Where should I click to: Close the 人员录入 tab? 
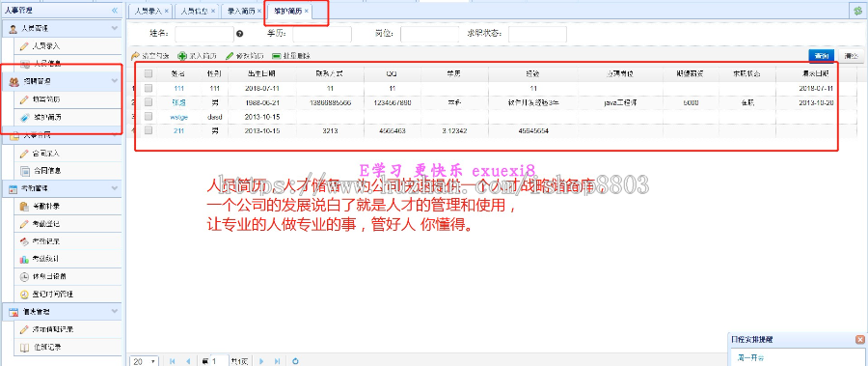(x=166, y=11)
